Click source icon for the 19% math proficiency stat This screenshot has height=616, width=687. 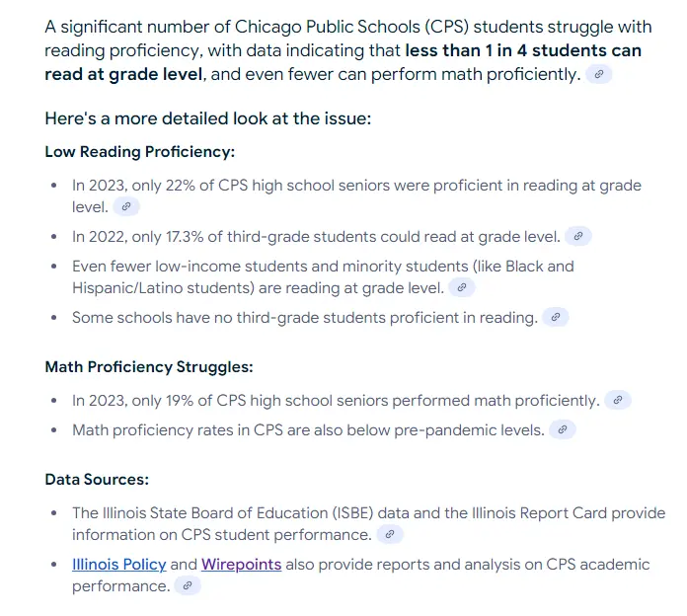[x=617, y=400]
